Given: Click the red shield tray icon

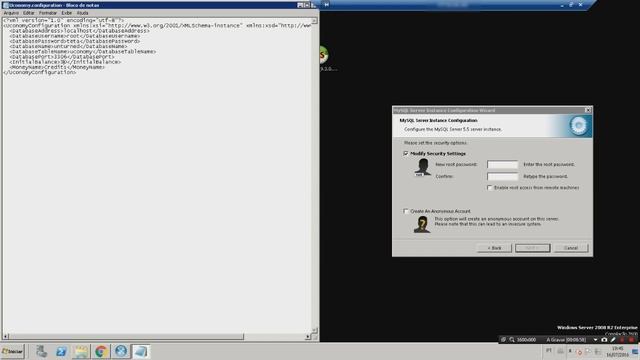Looking at the screenshot, I should click(579, 352).
